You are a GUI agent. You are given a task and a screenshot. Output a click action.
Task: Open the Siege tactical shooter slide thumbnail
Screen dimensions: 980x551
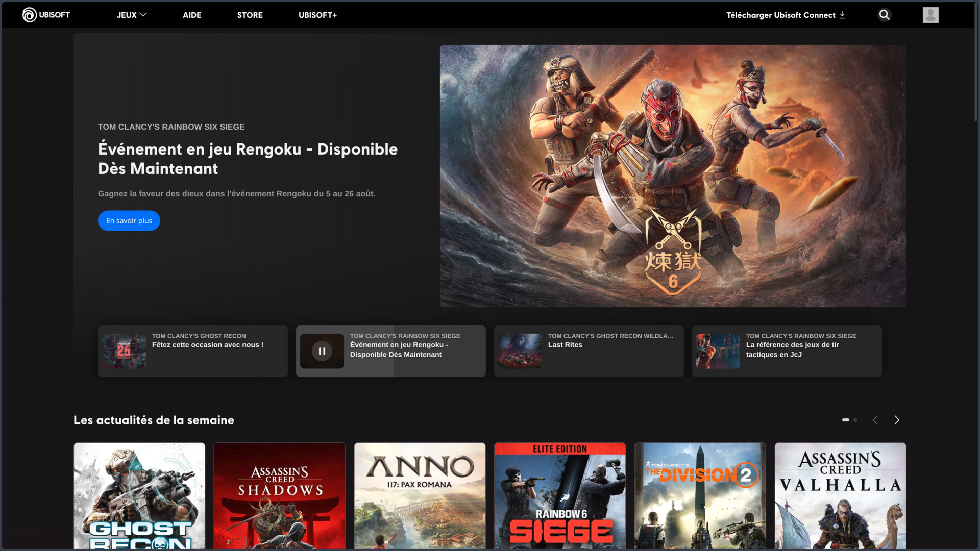tap(718, 351)
